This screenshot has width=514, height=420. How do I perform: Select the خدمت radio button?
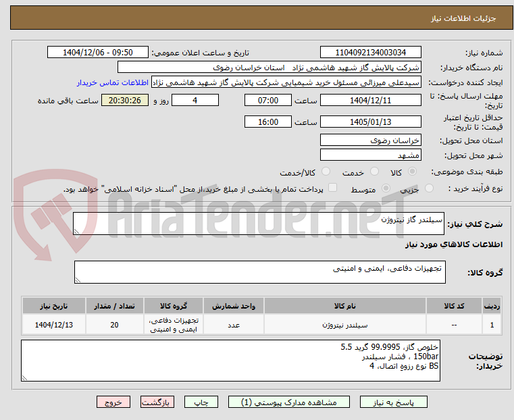pyautogui.click(x=374, y=172)
